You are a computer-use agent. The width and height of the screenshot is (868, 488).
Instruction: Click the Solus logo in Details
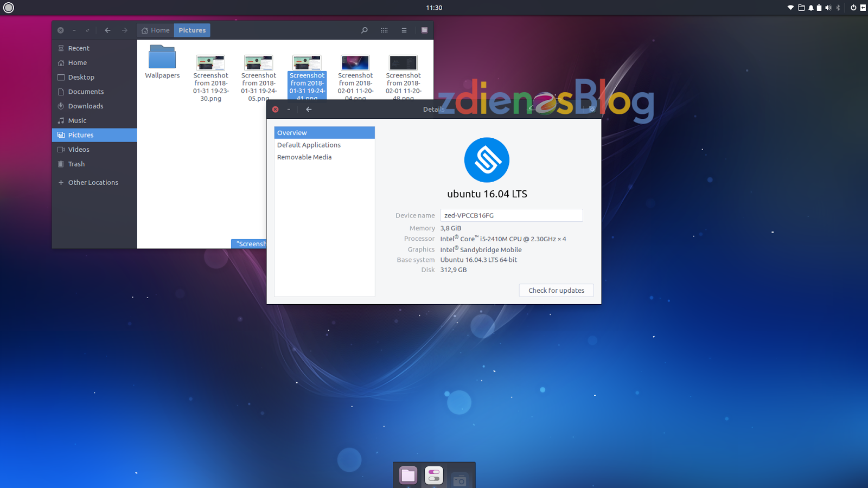click(487, 160)
